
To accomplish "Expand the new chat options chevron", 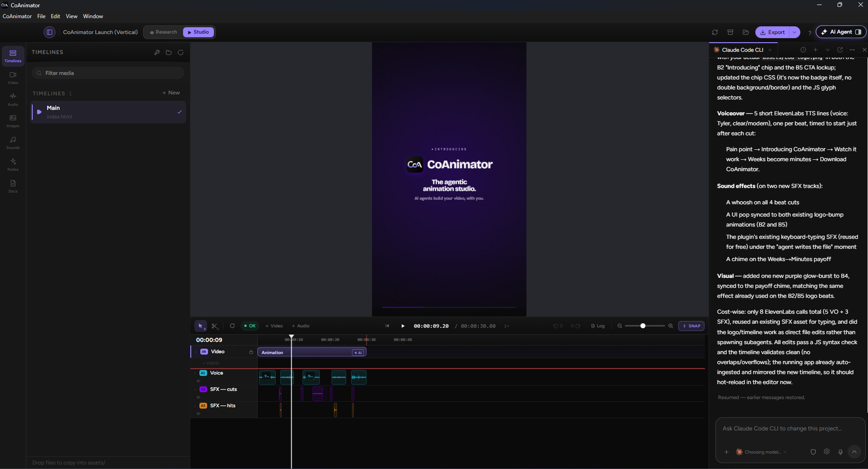I will click(x=828, y=50).
